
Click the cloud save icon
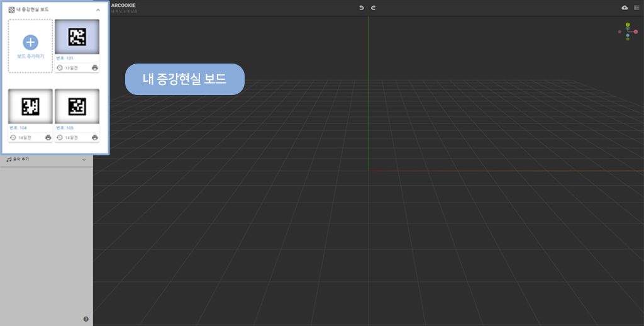(x=625, y=8)
